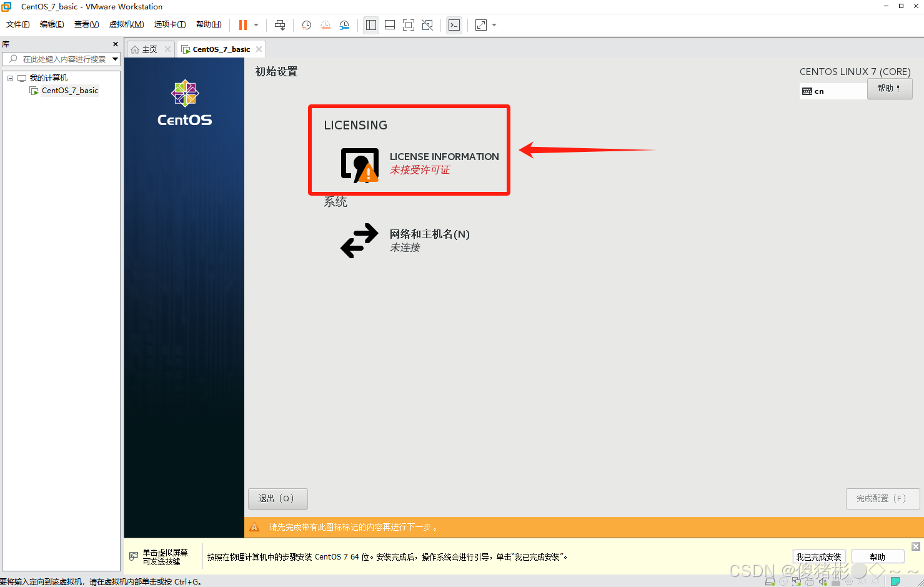Close the 库 library panel

pyautogui.click(x=116, y=44)
